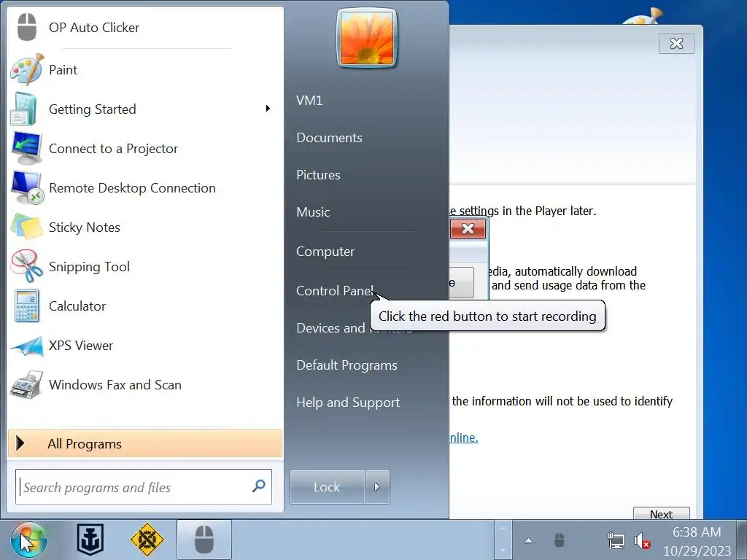
Task: Expand Getting Started submenu arrow
Action: (268, 109)
